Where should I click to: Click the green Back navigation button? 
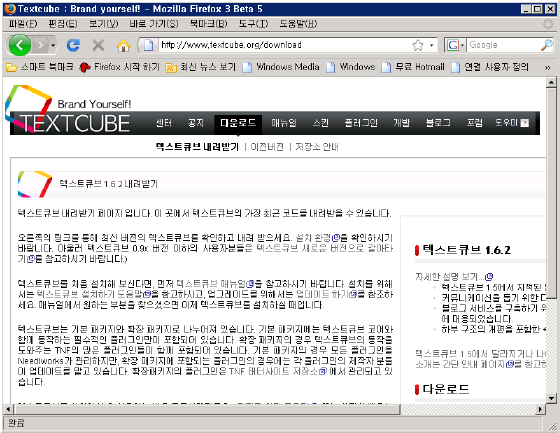click(19, 45)
